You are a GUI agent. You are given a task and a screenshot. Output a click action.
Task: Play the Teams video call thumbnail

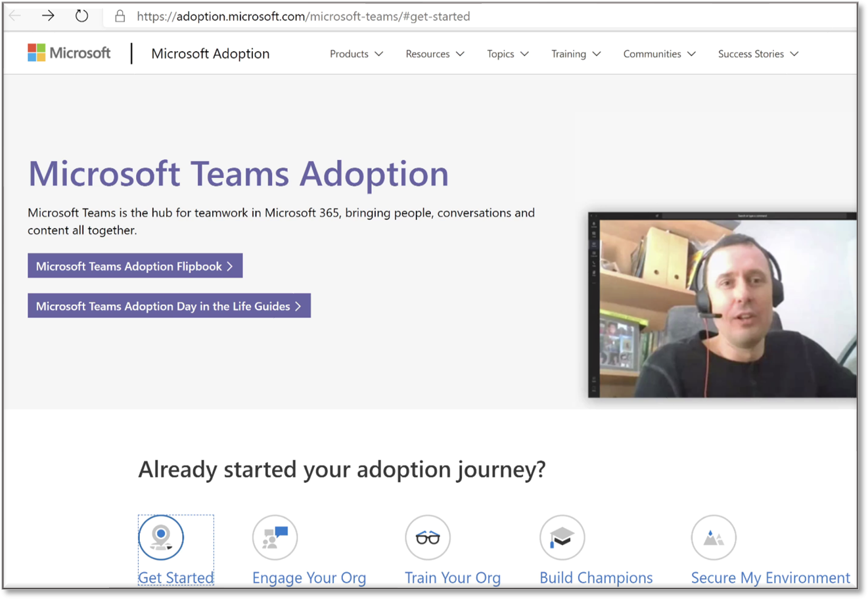(722, 305)
